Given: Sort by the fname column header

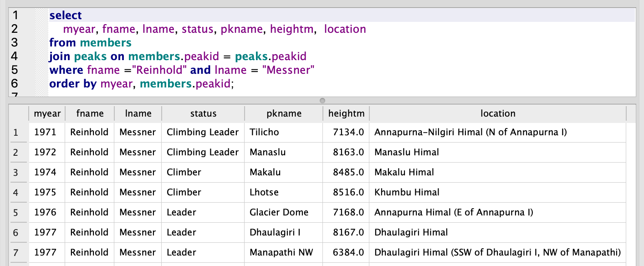Looking at the screenshot, I should pos(90,113).
